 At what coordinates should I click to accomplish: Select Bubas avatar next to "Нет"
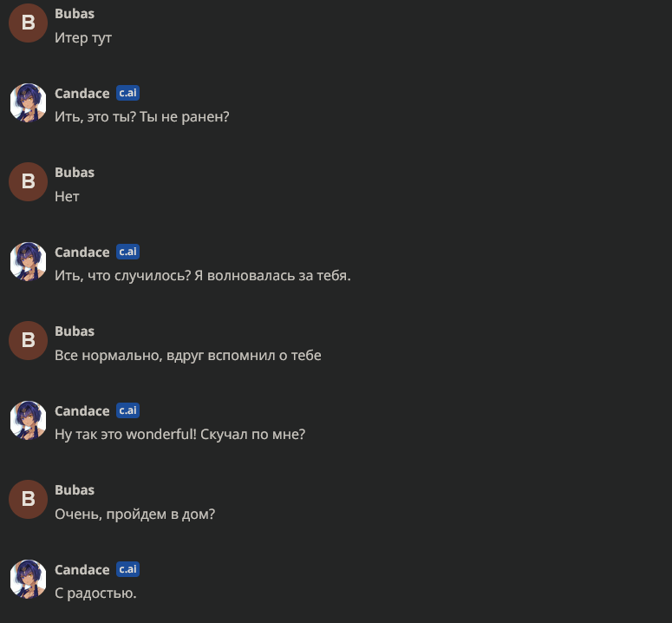pyautogui.click(x=28, y=181)
